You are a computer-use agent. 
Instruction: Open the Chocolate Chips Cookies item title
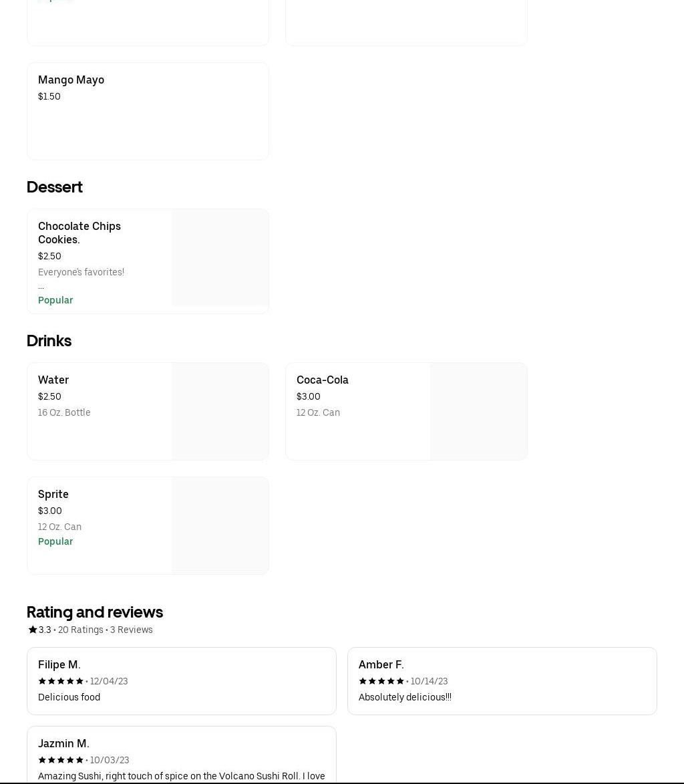pos(79,233)
